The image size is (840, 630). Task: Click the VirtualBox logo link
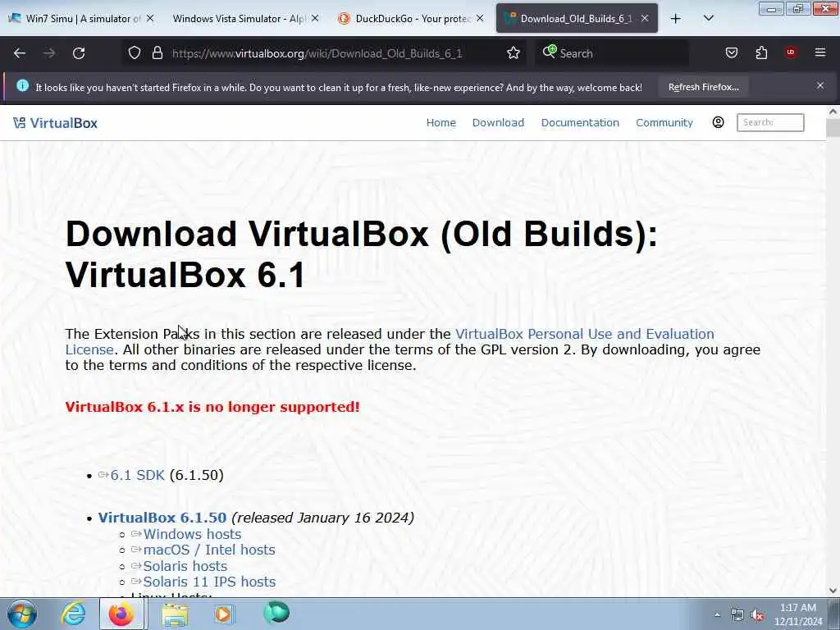[x=55, y=123]
